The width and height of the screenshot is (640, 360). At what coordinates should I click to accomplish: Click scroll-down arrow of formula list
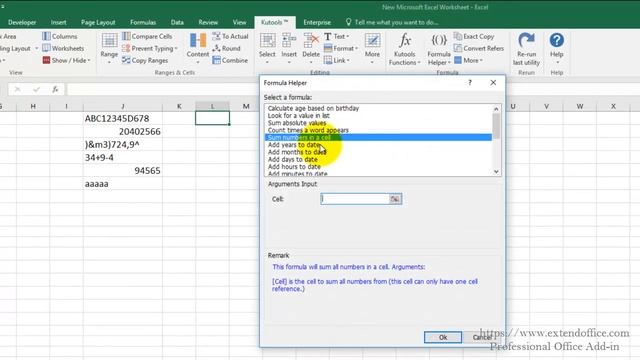(x=496, y=171)
